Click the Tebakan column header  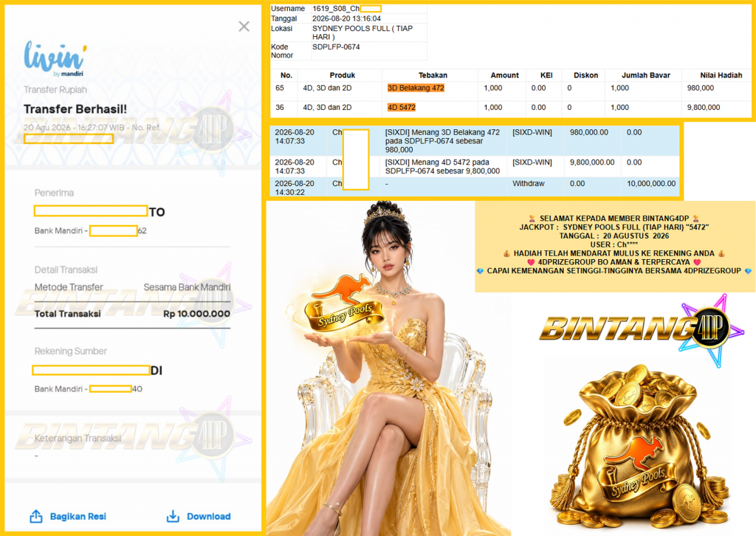click(x=433, y=75)
